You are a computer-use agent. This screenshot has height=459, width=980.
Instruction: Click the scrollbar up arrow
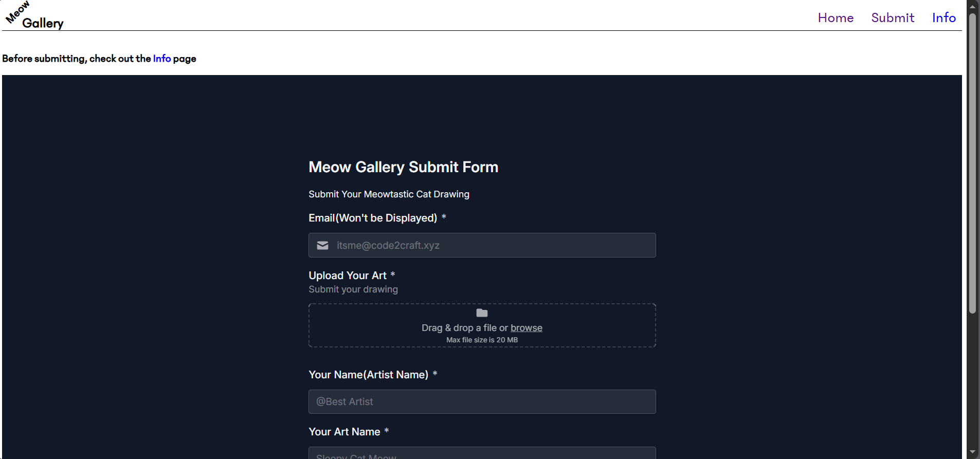(x=972, y=6)
